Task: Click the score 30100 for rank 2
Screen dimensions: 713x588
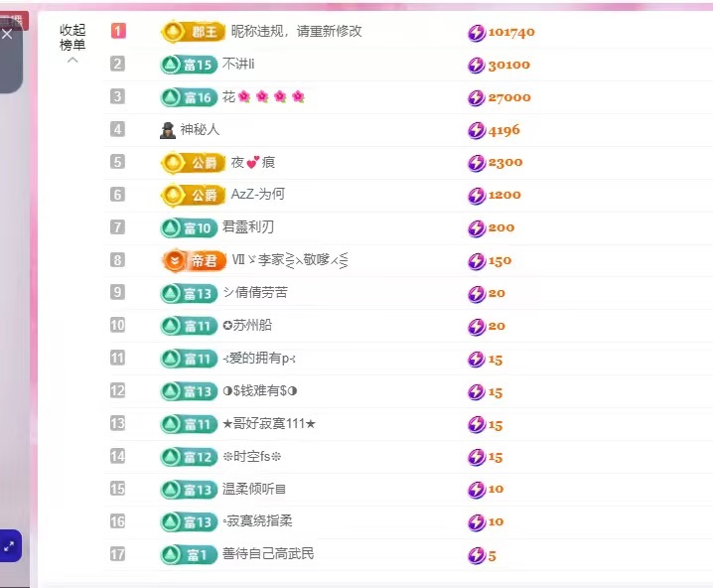Action: [x=508, y=65]
